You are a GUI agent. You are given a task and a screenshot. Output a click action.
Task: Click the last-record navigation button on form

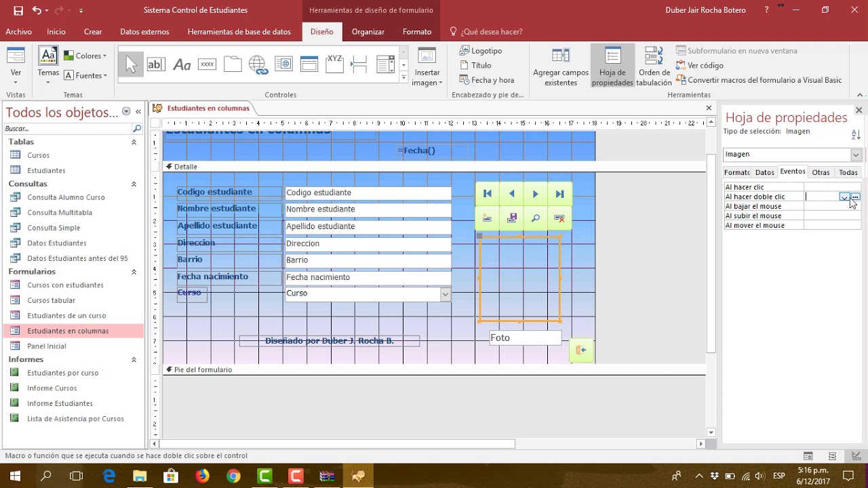pos(559,194)
